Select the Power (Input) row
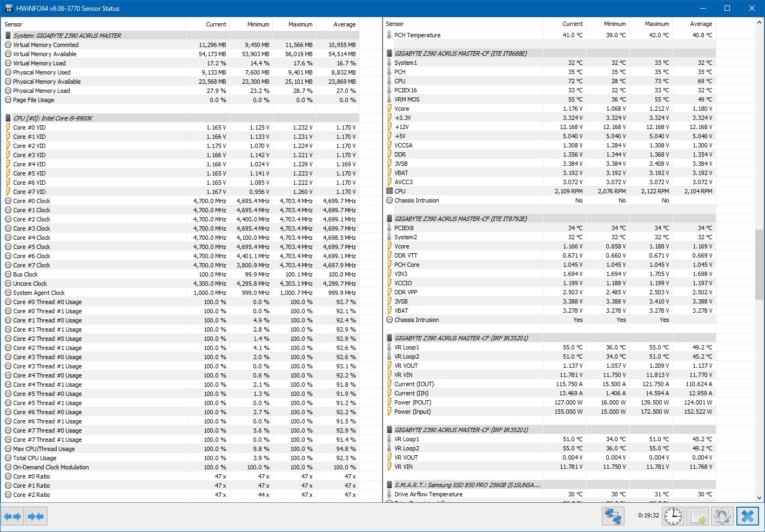This screenshot has height=532, width=765. click(x=549, y=412)
